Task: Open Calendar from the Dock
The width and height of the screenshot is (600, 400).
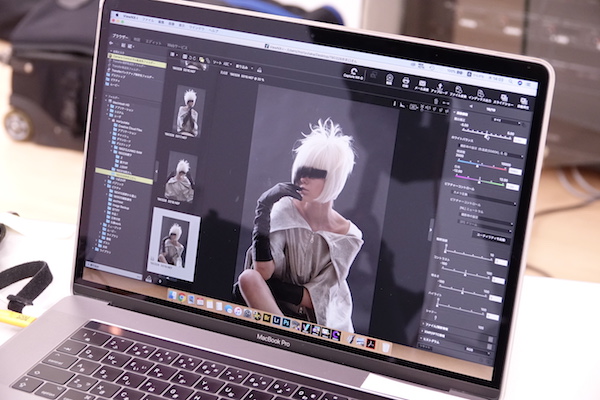Action: point(201,302)
